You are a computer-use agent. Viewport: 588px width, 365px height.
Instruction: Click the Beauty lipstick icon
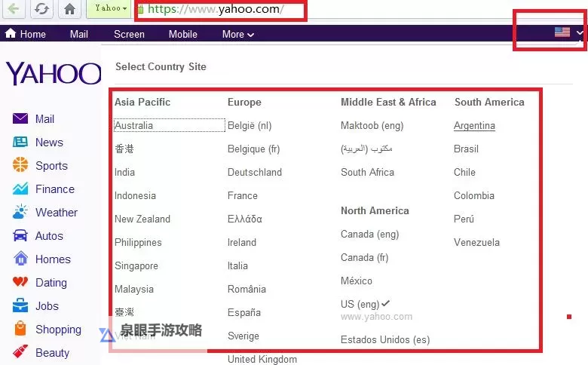pyautogui.click(x=20, y=352)
